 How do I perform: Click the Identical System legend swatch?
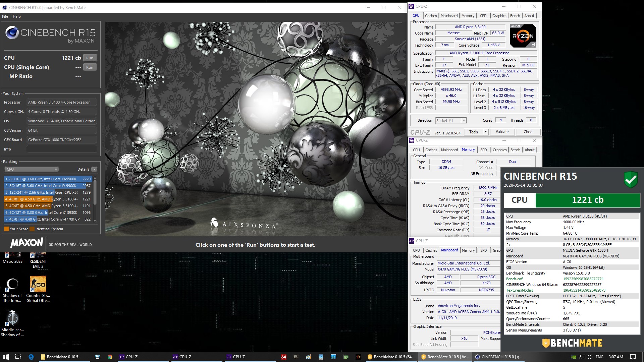pyautogui.click(x=32, y=229)
